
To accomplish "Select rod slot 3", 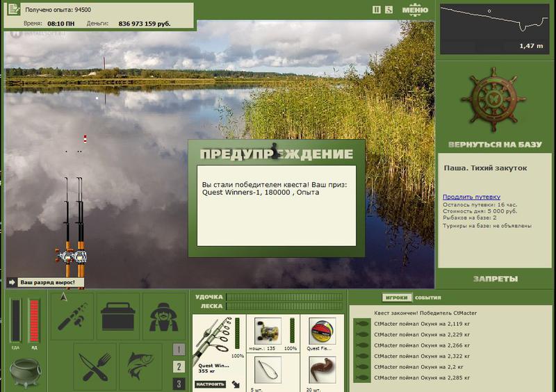I will 179,384.
